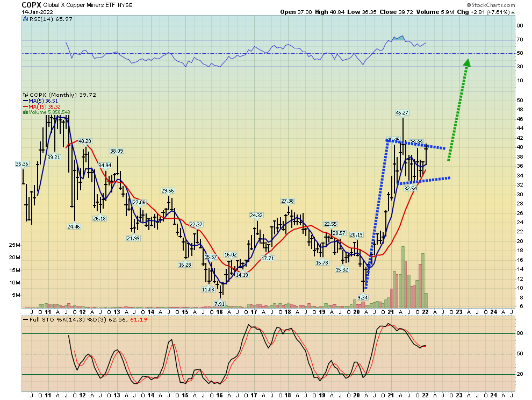Image resolution: width=532 pixels, height=400 pixels.
Task: Click the green dotted arrow head
Action: (x=466, y=63)
